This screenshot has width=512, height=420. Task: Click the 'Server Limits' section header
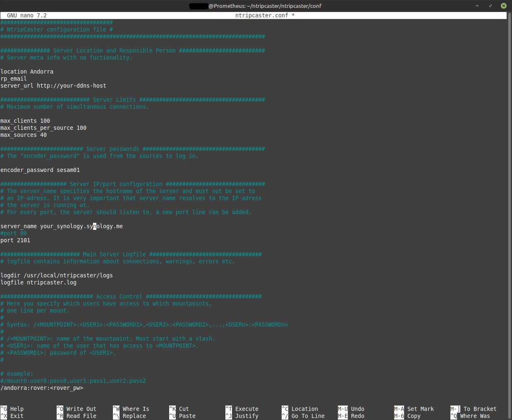133,100
